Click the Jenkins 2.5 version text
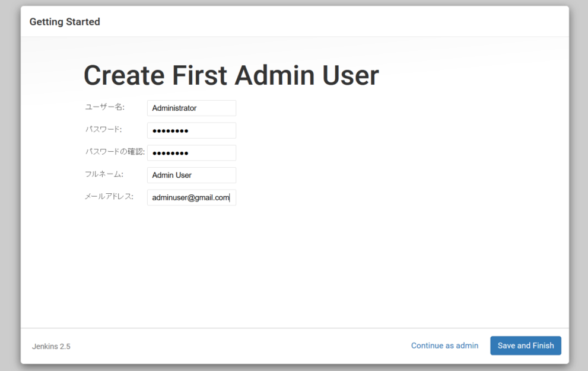This screenshot has width=588, height=371. [51, 346]
